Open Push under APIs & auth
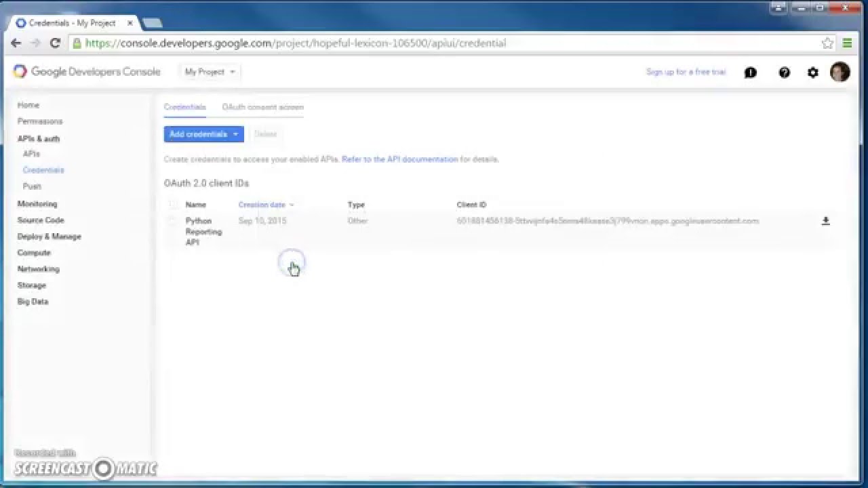This screenshot has height=488, width=868. 32,186
